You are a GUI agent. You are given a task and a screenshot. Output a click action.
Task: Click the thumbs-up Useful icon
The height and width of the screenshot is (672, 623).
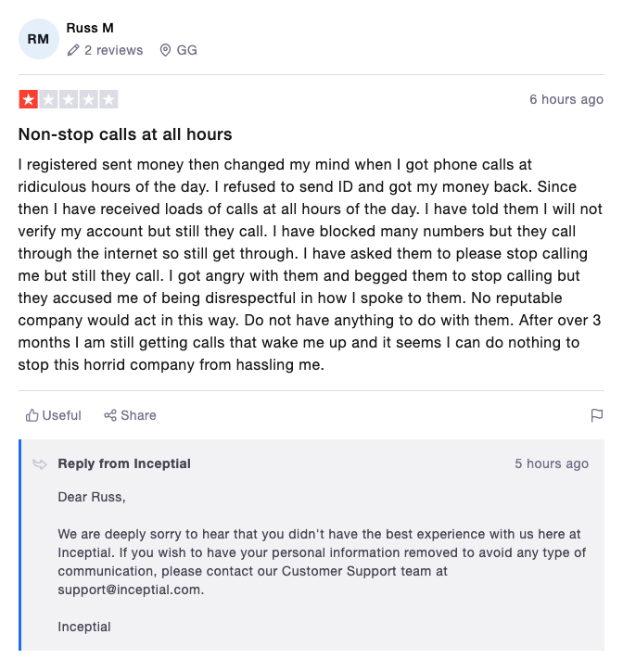click(x=32, y=415)
